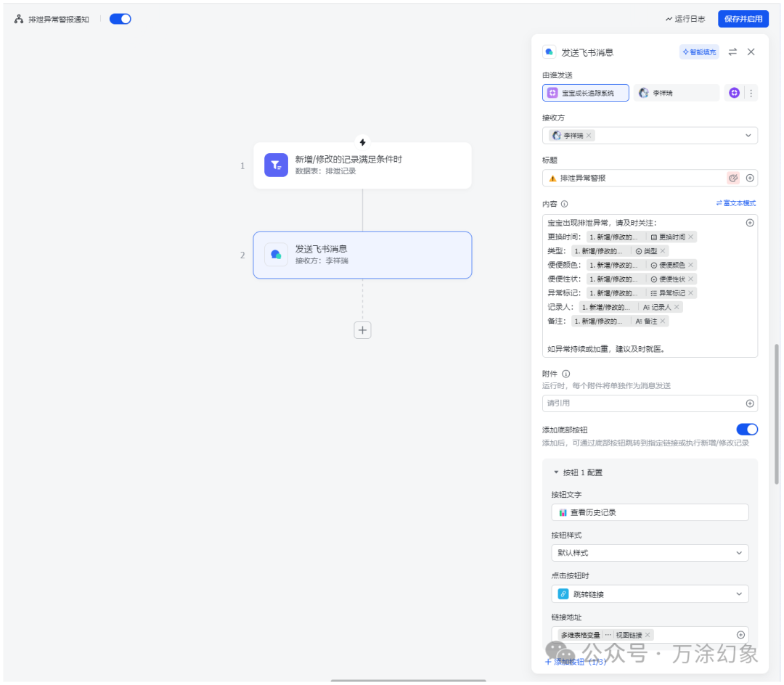Remove the 异常标记 field reference
784x685 pixels.
click(690, 292)
